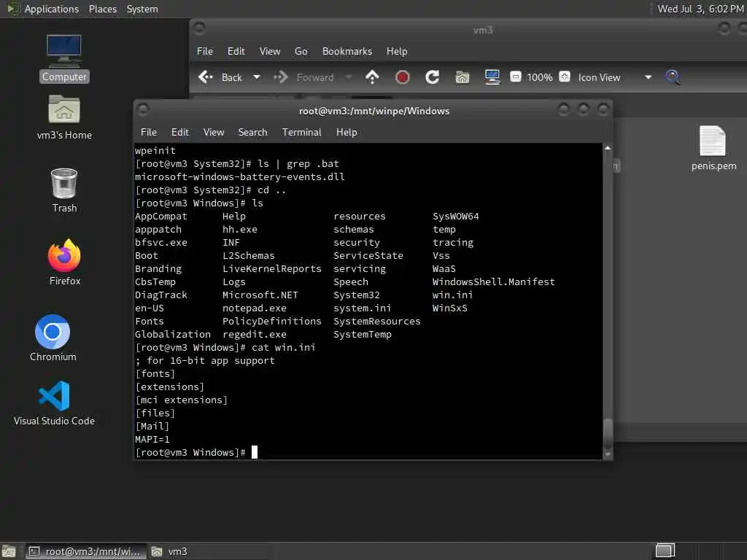This screenshot has height=560, width=747.
Task: Click the search magnifier icon
Action: click(672, 77)
